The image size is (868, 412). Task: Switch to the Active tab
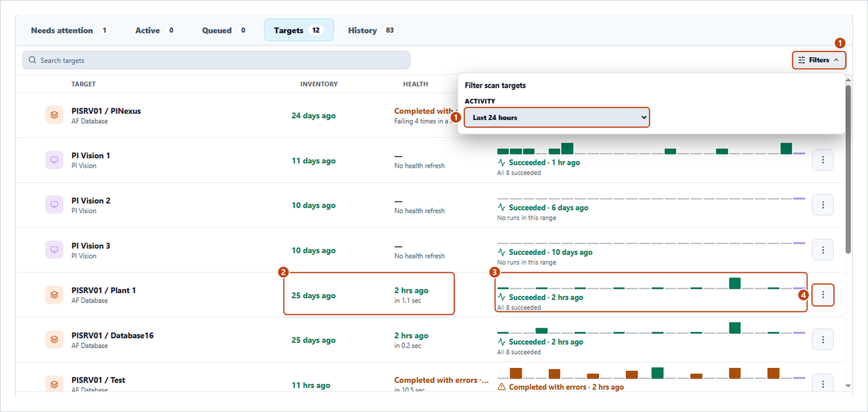pos(156,30)
